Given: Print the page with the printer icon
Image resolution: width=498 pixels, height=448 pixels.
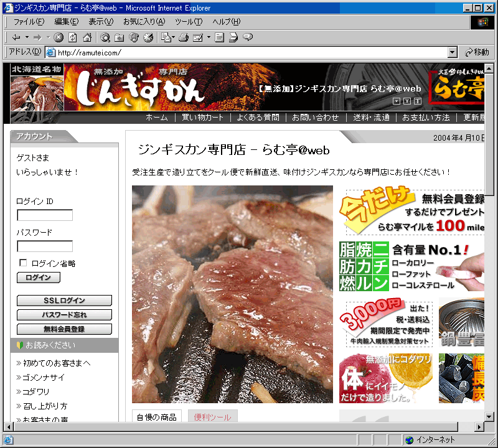Looking at the screenshot, I should 184,37.
